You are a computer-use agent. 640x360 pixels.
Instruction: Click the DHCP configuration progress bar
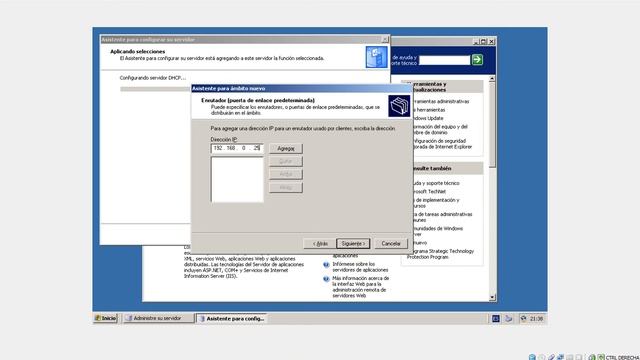(155, 89)
